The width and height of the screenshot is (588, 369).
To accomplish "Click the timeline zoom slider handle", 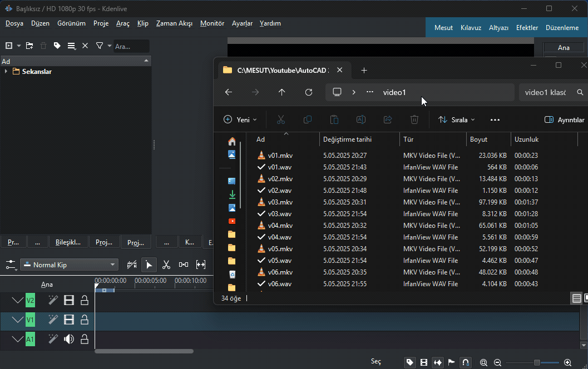I will [537, 362].
